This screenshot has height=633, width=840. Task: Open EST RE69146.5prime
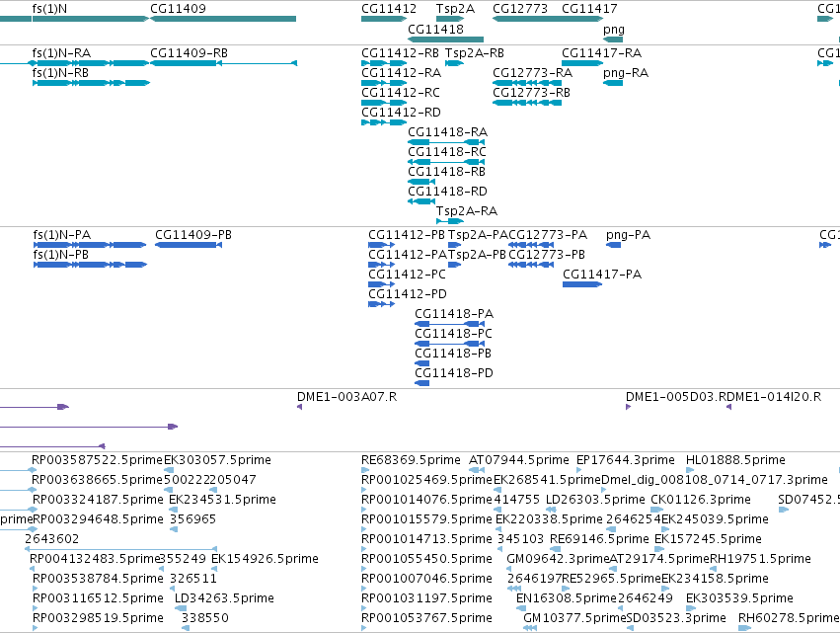click(x=599, y=539)
